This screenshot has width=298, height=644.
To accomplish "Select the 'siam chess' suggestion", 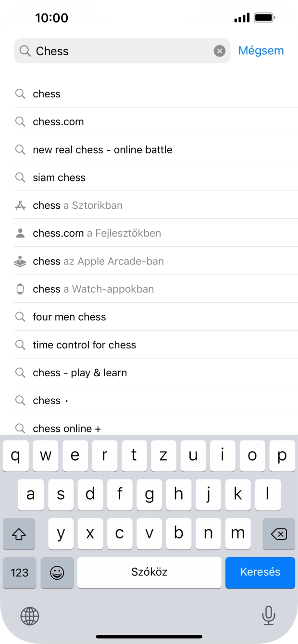I will (59, 177).
